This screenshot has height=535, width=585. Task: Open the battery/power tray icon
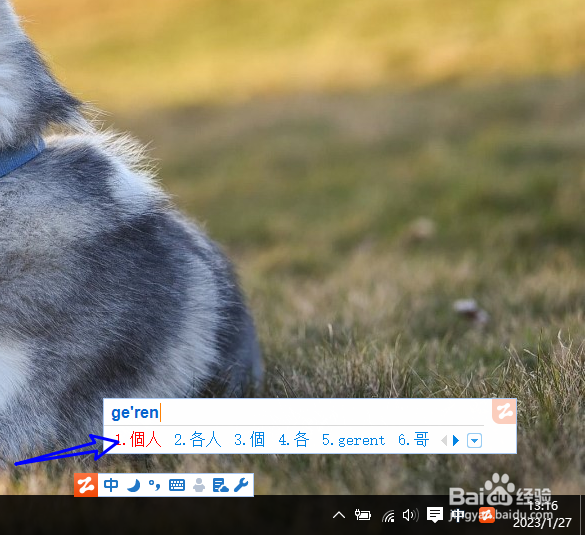coord(363,515)
